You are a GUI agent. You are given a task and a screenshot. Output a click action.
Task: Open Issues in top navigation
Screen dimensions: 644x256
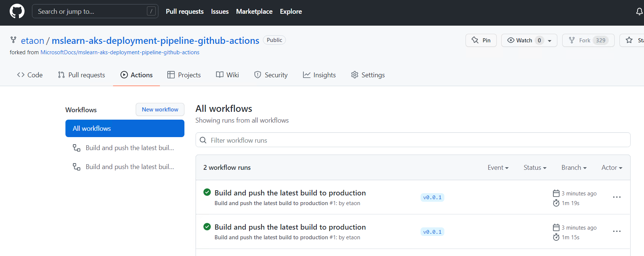tap(220, 12)
